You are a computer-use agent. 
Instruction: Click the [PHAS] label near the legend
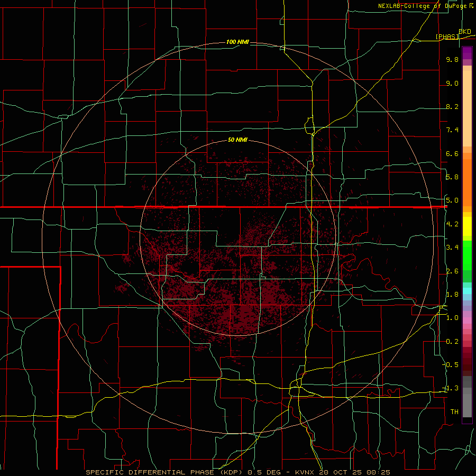point(447,36)
